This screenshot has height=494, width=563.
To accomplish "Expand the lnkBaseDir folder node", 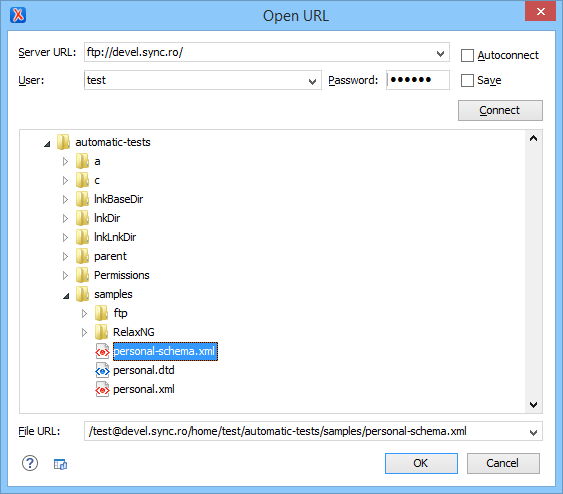I will (x=65, y=199).
